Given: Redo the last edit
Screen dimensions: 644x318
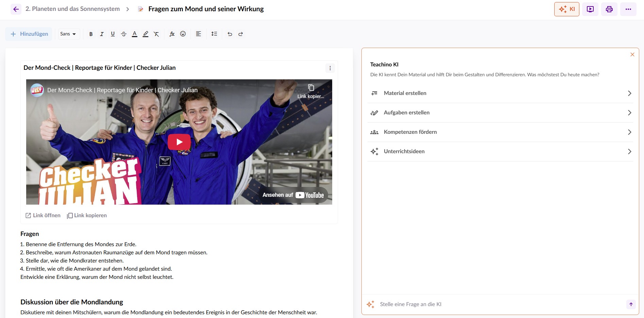Looking at the screenshot, I should (x=241, y=34).
